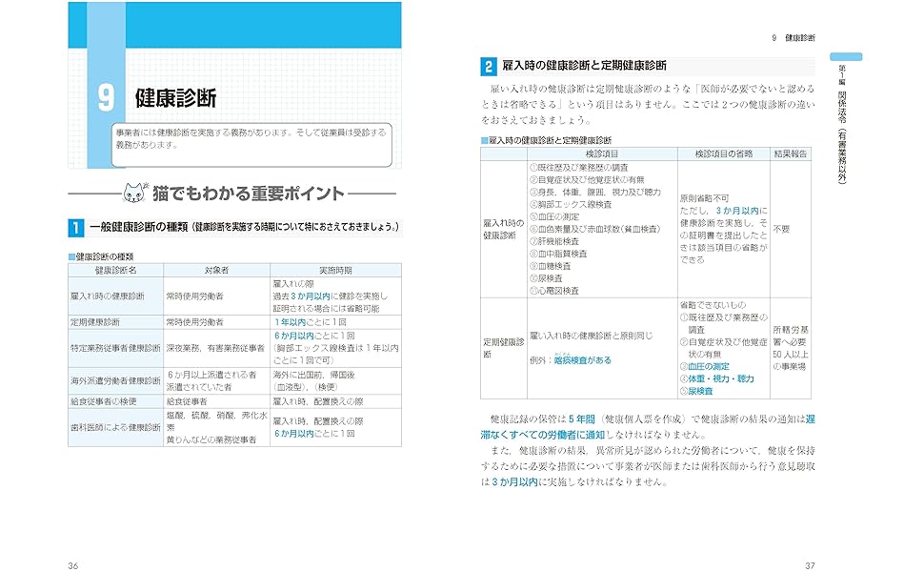Click the column header 健康診断名
924x572 pixels.
(115, 270)
